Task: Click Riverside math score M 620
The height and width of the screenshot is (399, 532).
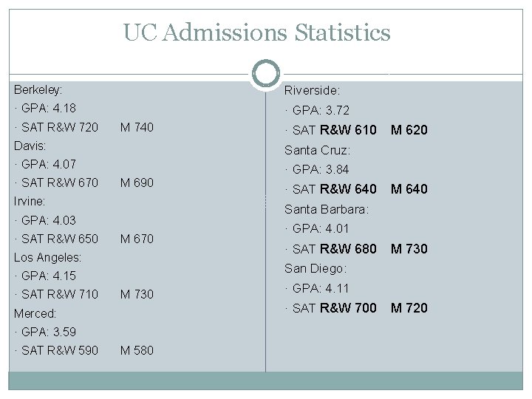Action: point(408,130)
